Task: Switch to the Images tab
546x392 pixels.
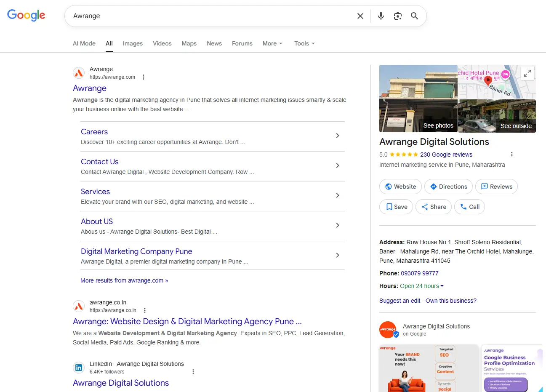Action: click(x=133, y=43)
